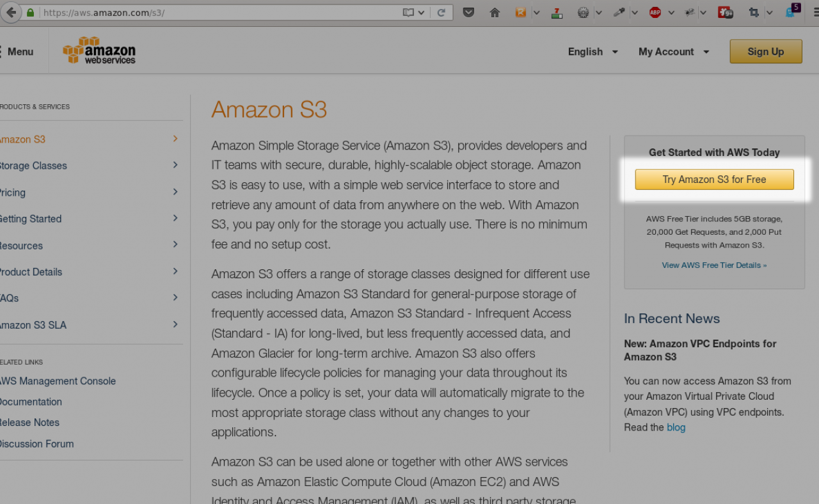This screenshot has height=504, width=819.
Task: Open Getting Started in the sidebar
Action: click(31, 219)
